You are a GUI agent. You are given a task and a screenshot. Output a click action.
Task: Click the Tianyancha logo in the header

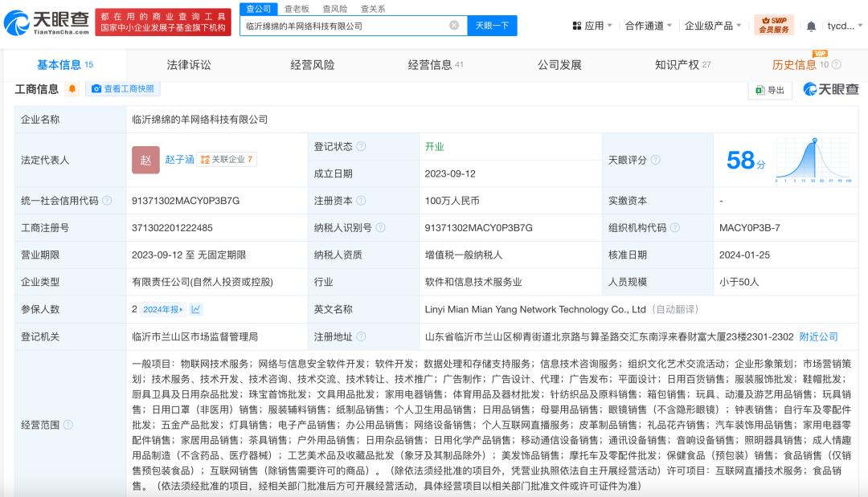click(46, 22)
